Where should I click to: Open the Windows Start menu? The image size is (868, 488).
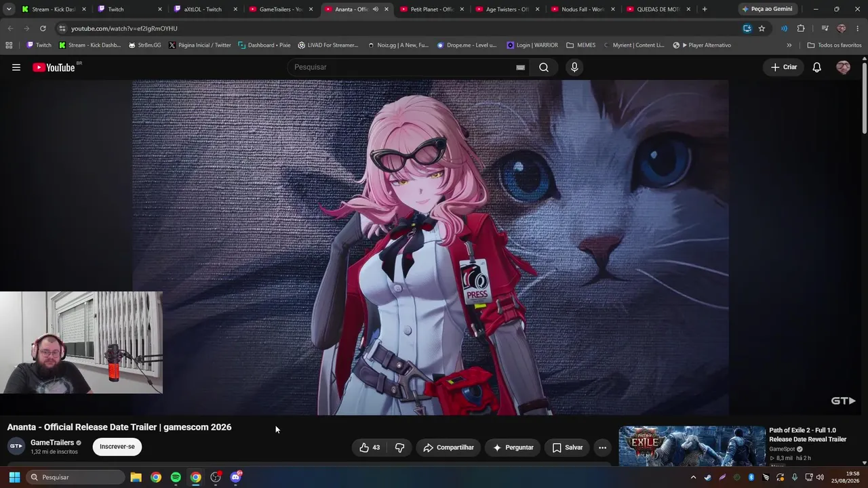pyautogui.click(x=14, y=477)
